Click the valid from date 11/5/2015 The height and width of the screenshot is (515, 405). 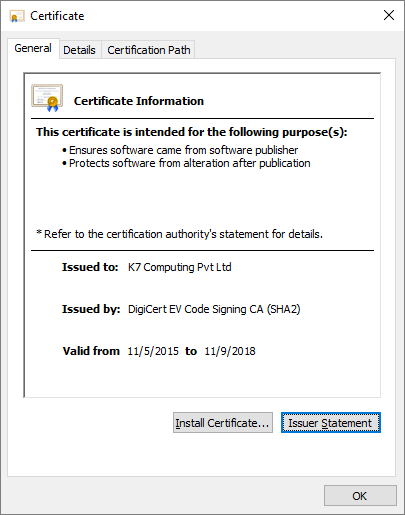[x=153, y=351]
